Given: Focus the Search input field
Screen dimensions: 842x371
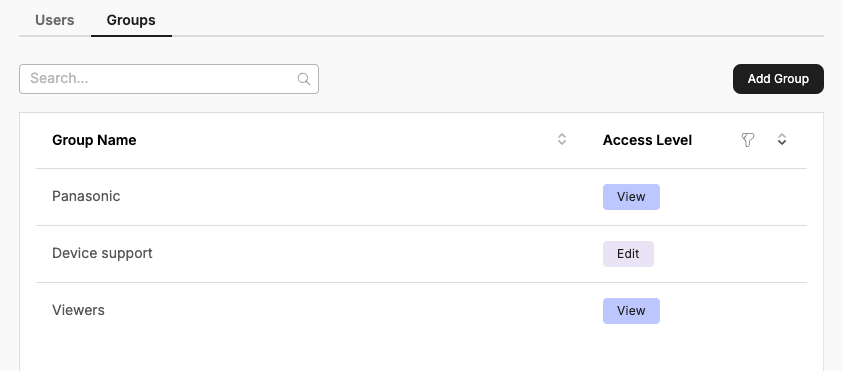Looking at the screenshot, I should [x=169, y=79].
